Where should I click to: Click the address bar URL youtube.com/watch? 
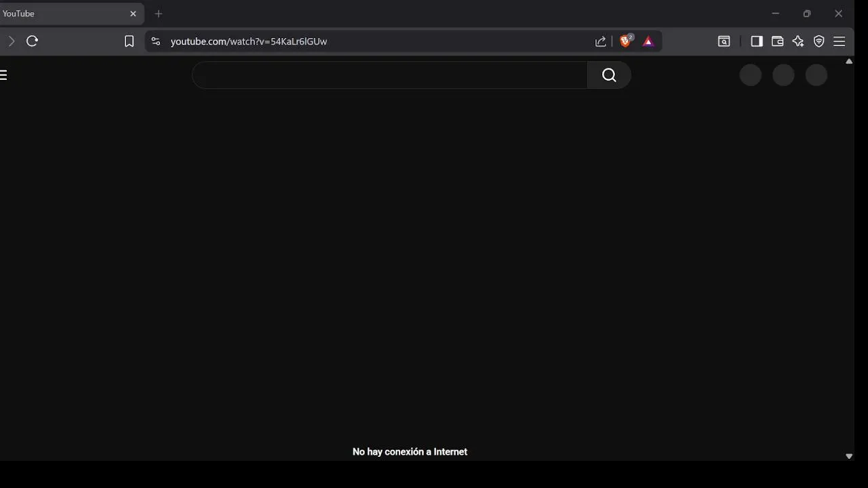coord(248,41)
